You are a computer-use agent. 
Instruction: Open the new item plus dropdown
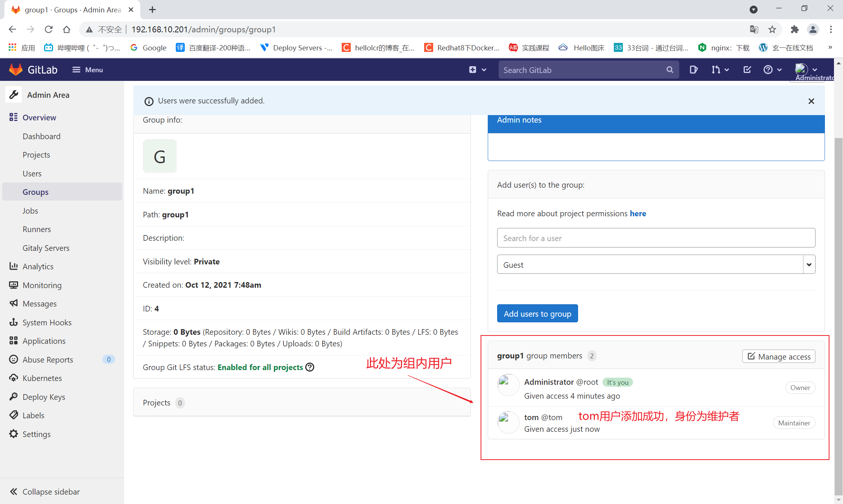477,70
